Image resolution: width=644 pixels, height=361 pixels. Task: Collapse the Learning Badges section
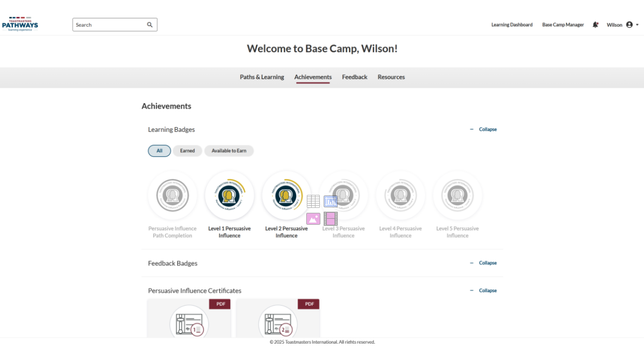(483, 130)
